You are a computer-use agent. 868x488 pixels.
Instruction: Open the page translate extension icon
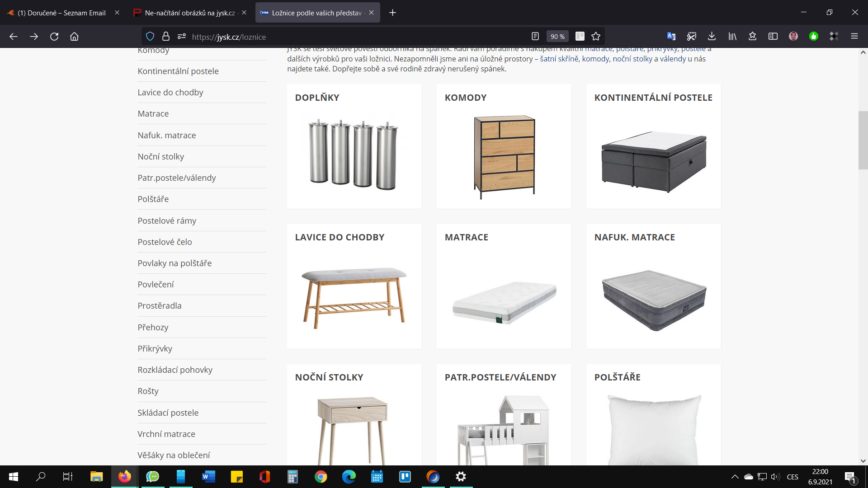point(671,37)
